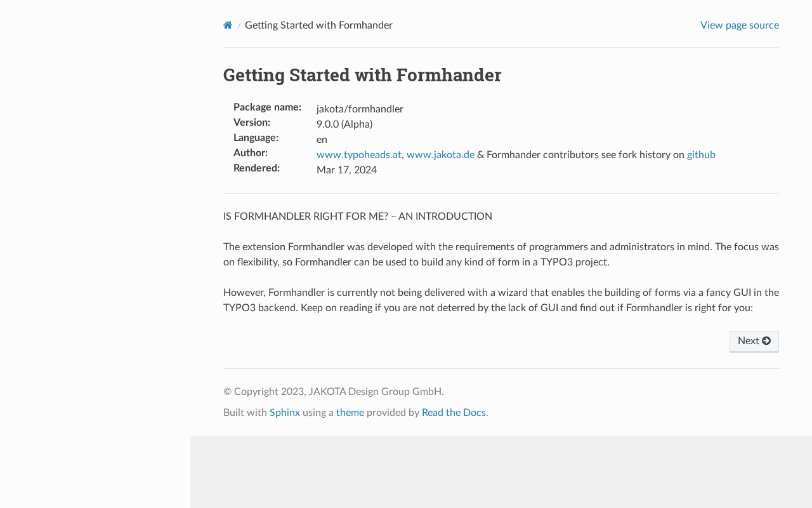The width and height of the screenshot is (812, 508).
Task: Click the IS FORMHANDLER RIGHT FOR ME introduction line
Action: tap(357, 217)
